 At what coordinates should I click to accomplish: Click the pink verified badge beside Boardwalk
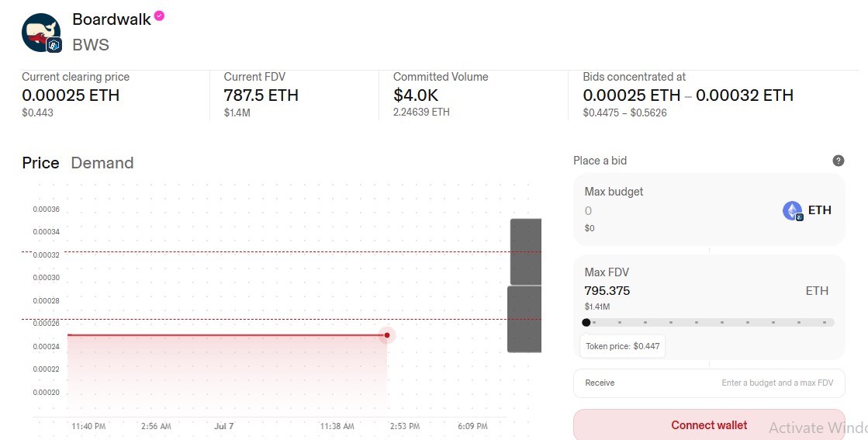159,16
